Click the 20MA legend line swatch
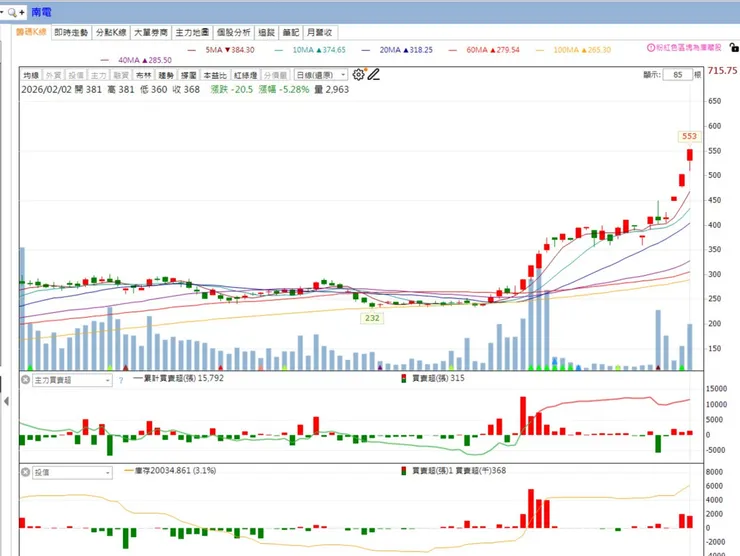Screen dimensions: 740x556 (366, 50)
